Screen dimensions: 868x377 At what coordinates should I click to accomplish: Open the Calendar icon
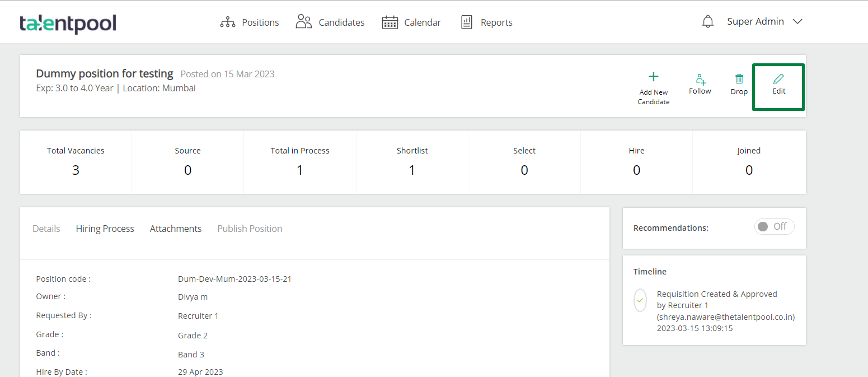(390, 22)
